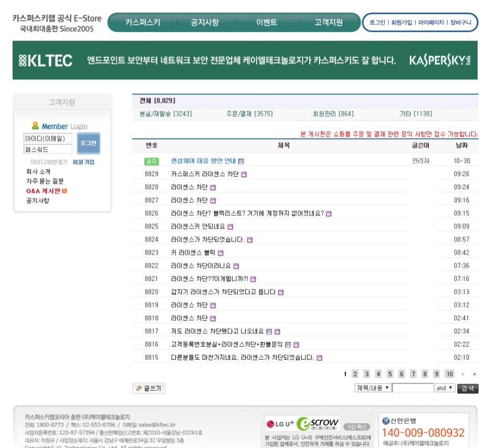Open 마이페이지 link in top right

click(431, 22)
